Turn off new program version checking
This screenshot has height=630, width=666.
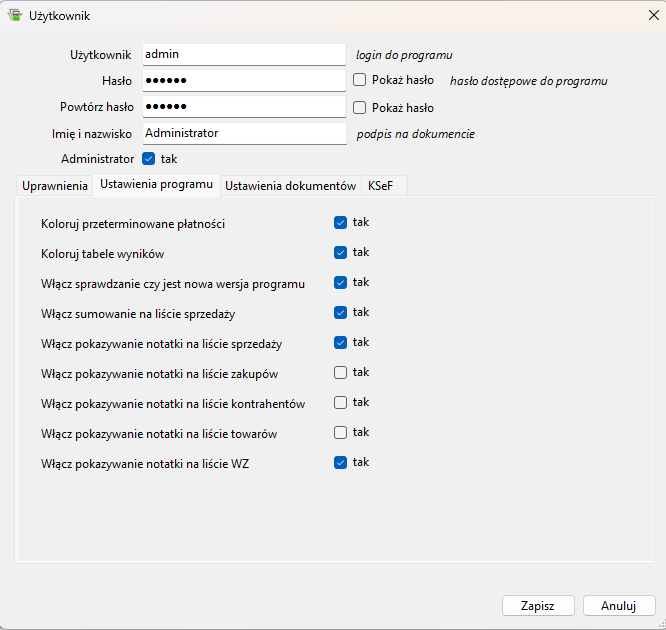coord(341,283)
